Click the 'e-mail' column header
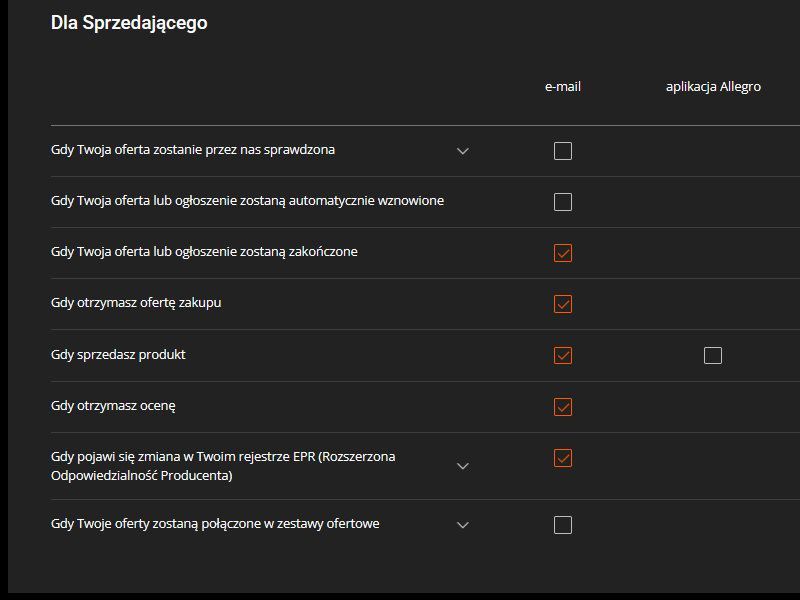This screenshot has width=800, height=600. click(563, 87)
